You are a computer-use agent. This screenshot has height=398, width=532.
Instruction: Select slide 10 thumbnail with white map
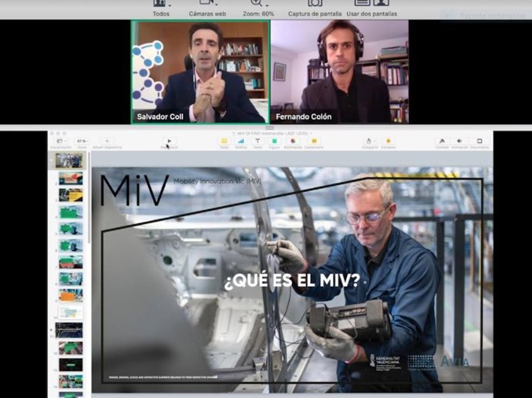click(71, 312)
